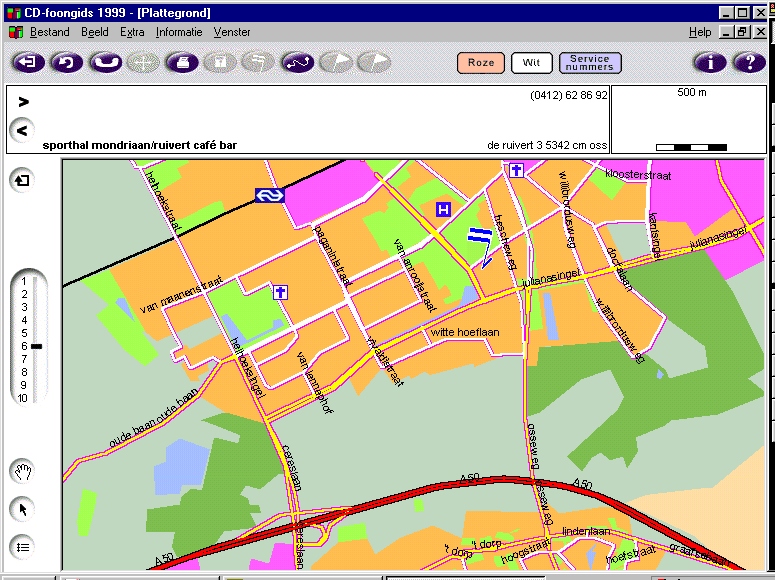Open the map legend list icon
The width and height of the screenshot is (775, 580).
23,546
